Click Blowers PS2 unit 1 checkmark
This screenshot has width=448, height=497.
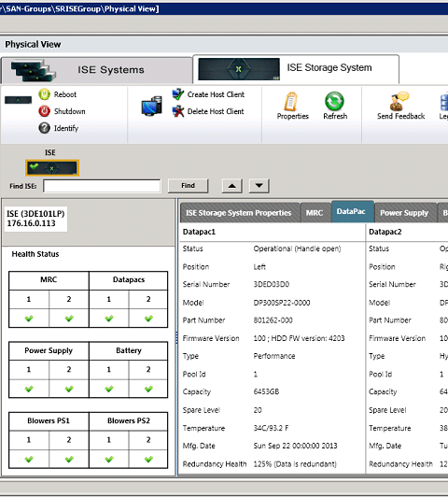(109, 459)
